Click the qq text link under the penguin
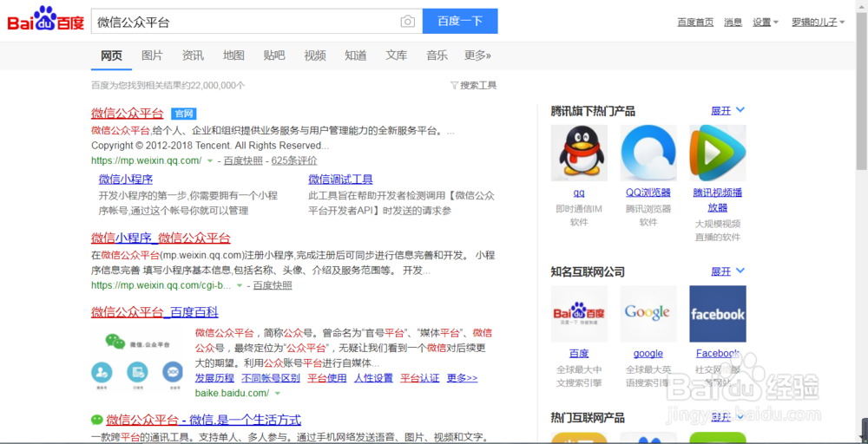This screenshot has width=868, height=444. tap(579, 193)
